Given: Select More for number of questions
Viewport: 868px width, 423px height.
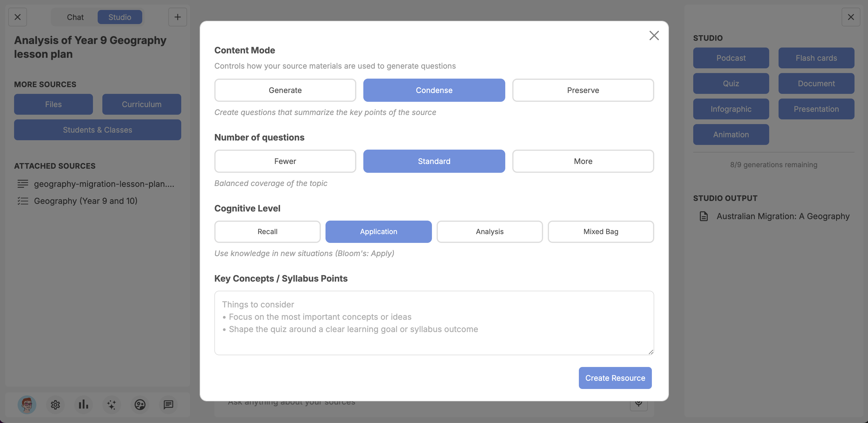Looking at the screenshot, I should pos(583,161).
